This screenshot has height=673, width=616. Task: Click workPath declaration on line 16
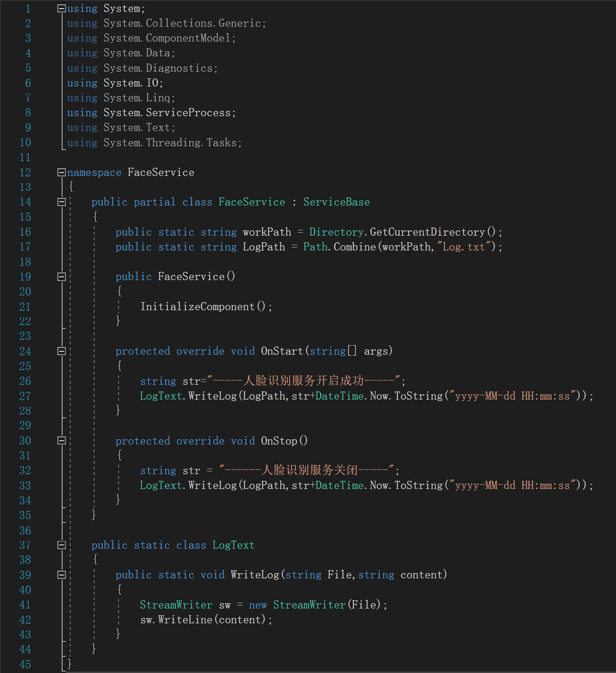[x=267, y=232]
